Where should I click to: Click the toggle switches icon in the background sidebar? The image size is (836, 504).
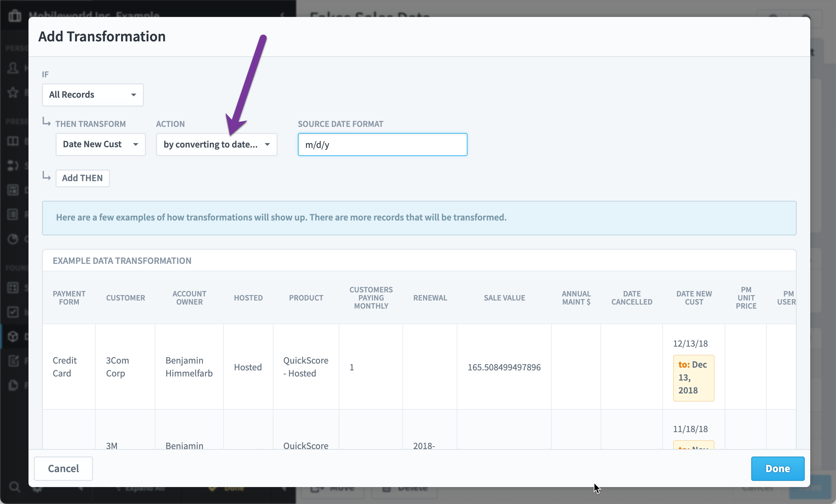pyautogui.click(x=13, y=166)
